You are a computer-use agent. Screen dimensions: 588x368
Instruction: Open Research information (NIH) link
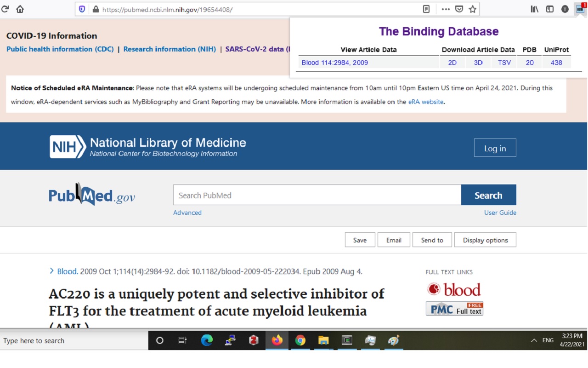pos(170,49)
